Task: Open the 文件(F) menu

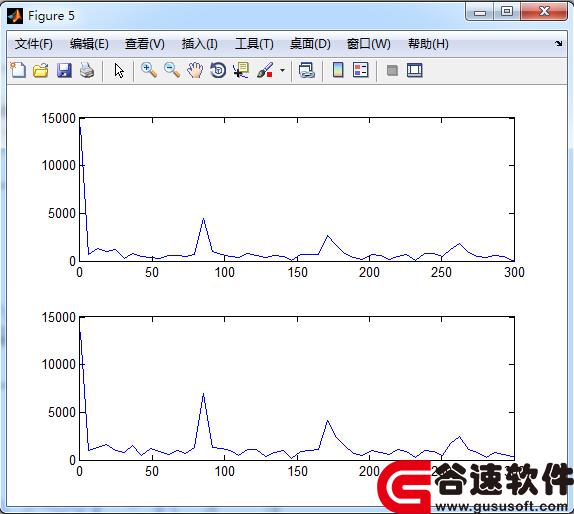Action: [x=34, y=44]
